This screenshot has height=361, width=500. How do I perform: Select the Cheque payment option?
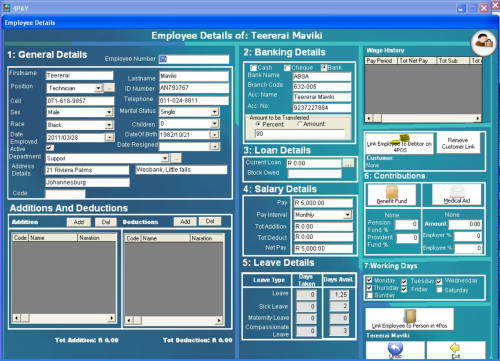[287, 68]
